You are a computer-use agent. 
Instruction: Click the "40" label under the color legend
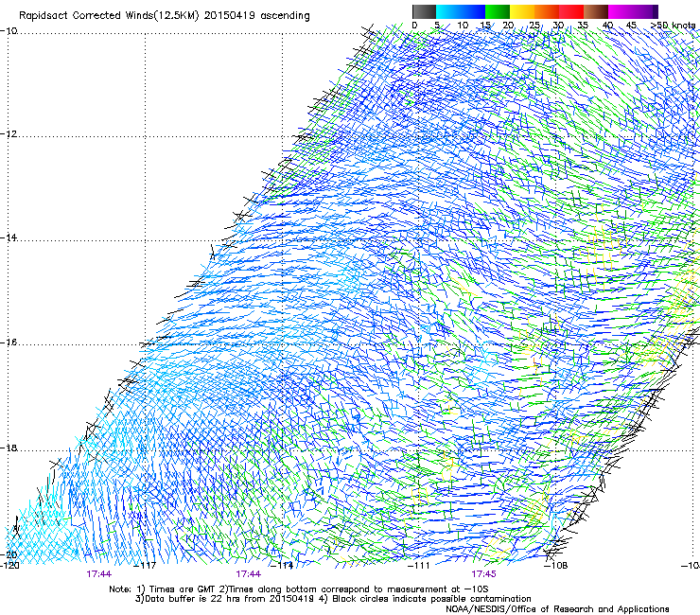(x=607, y=26)
